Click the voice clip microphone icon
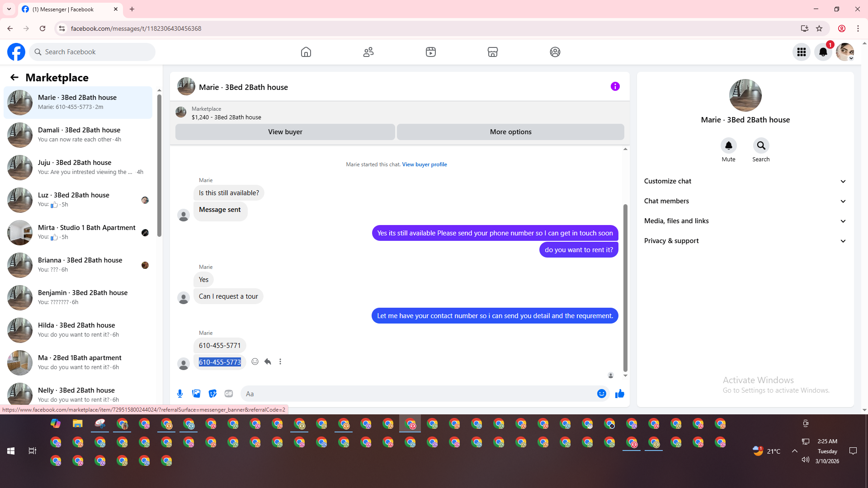The width and height of the screenshot is (868, 488). pyautogui.click(x=180, y=394)
